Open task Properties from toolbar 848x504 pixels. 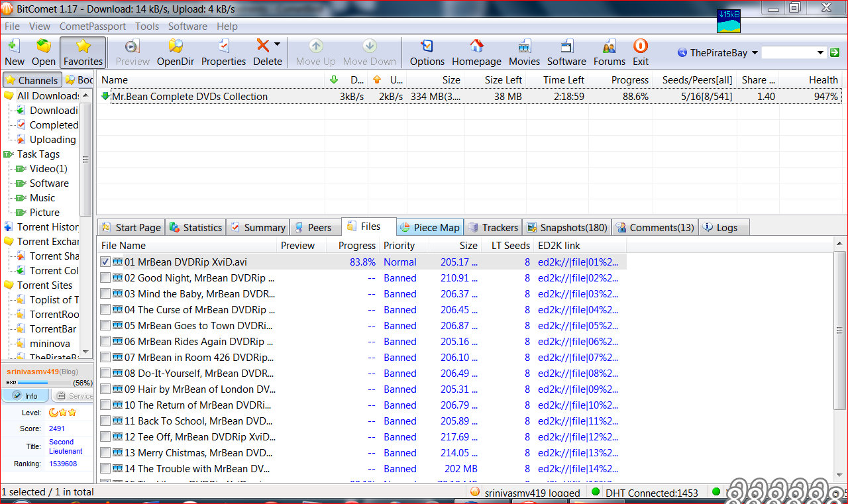coord(223,52)
